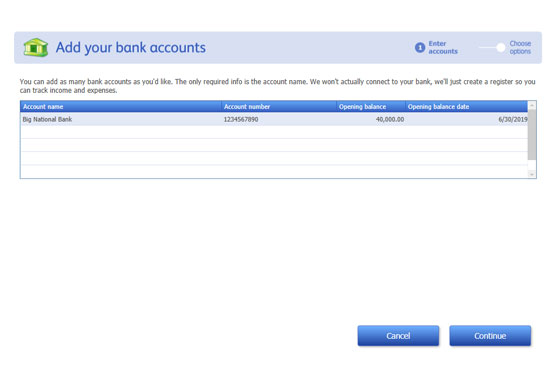The image size is (556, 377).
Task: Click the scroll down arrow of table
Action: coord(532,174)
